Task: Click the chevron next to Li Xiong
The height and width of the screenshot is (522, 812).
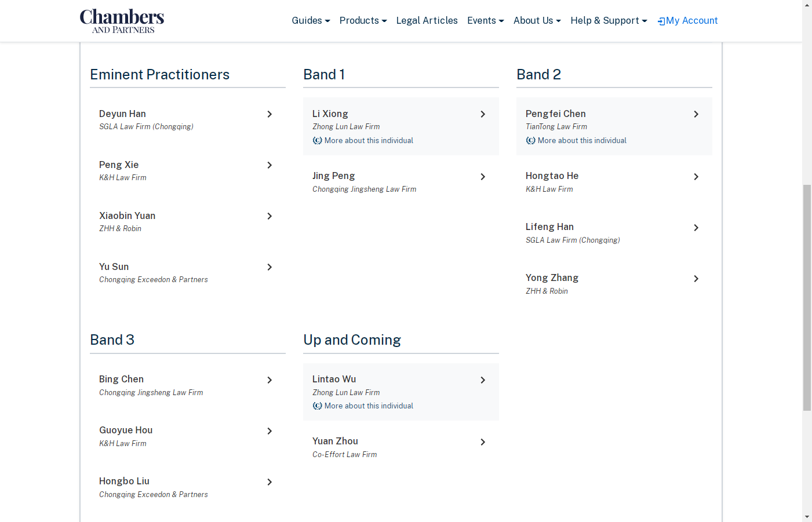Action: [x=483, y=114]
